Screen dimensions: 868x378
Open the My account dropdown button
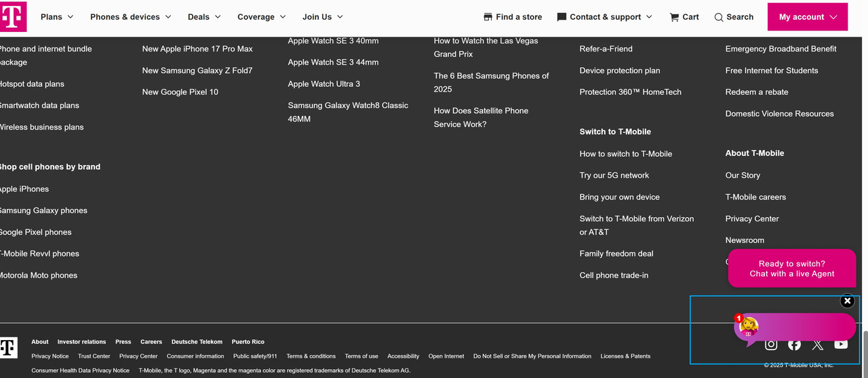pyautogui.click(x=808, y=17)
